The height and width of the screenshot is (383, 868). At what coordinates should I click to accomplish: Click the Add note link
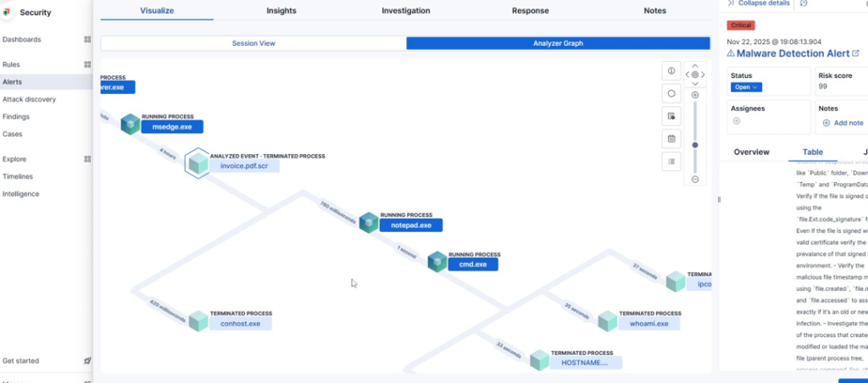pos(843,123)
